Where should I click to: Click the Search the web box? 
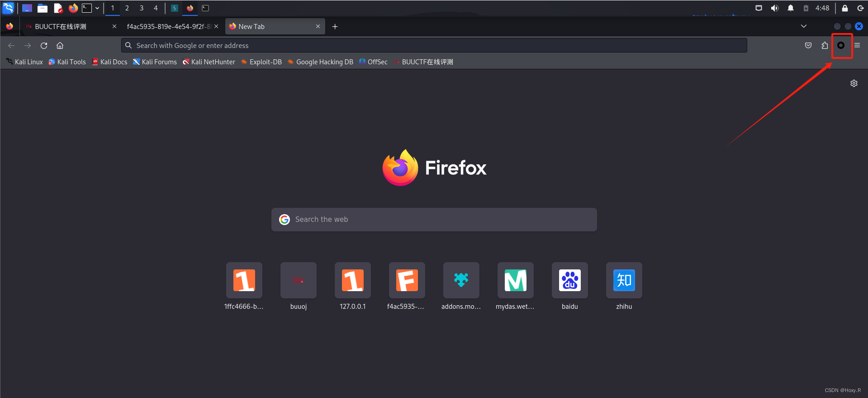click(x=434, y=220)
